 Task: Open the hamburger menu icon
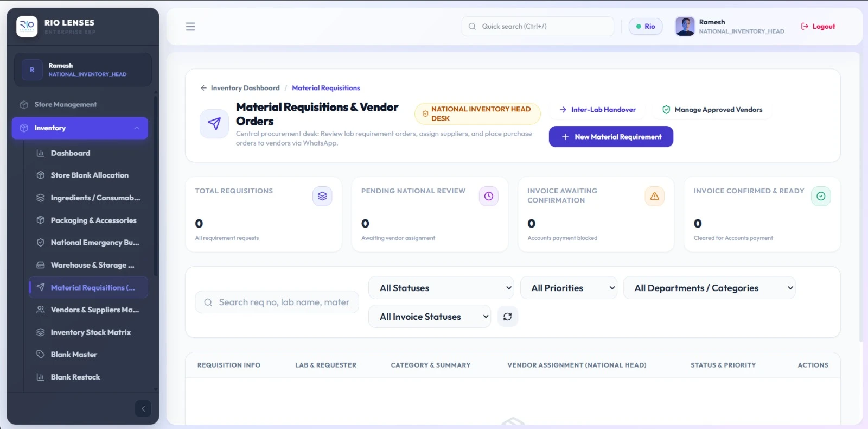190,27
